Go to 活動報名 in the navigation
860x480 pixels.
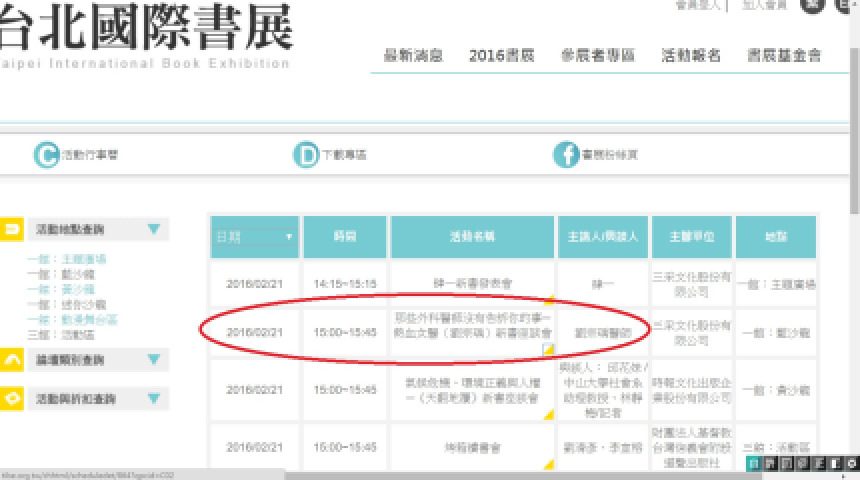point(691,56)
